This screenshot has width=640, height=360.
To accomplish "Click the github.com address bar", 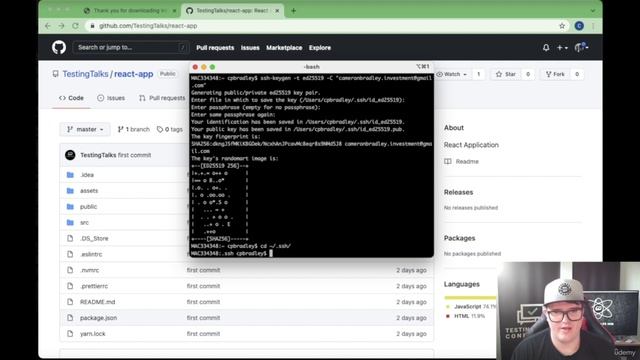I will [x=322, y=26].
